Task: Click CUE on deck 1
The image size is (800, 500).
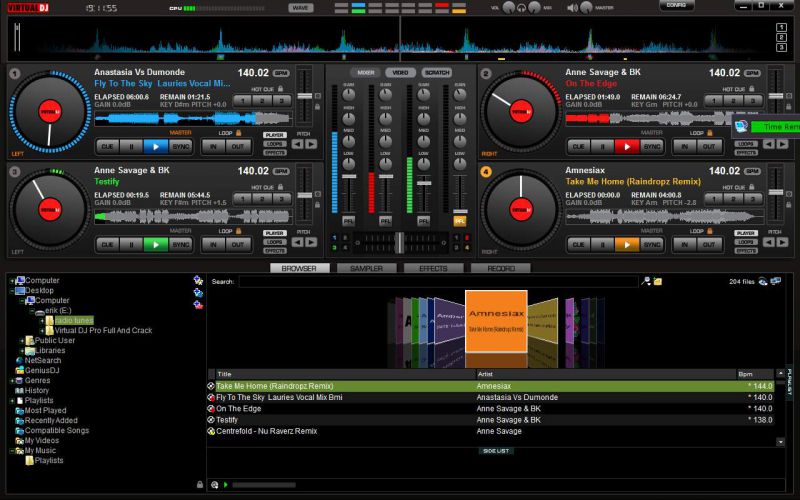Action: coord(107,146)
